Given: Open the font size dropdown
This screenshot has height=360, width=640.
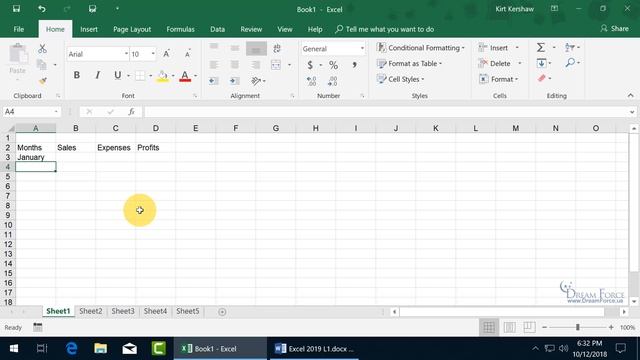Looking at the screenshot, I should coord(153,54).
